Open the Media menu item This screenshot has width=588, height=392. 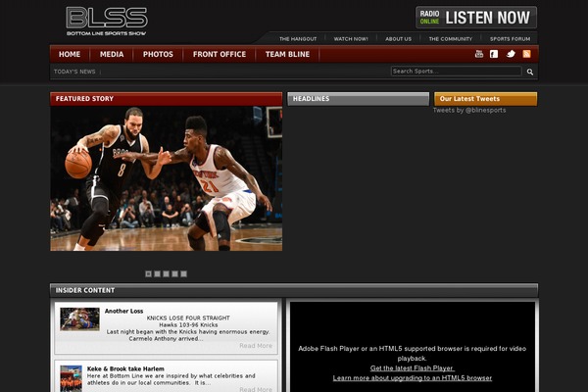(x=112, y=55)
